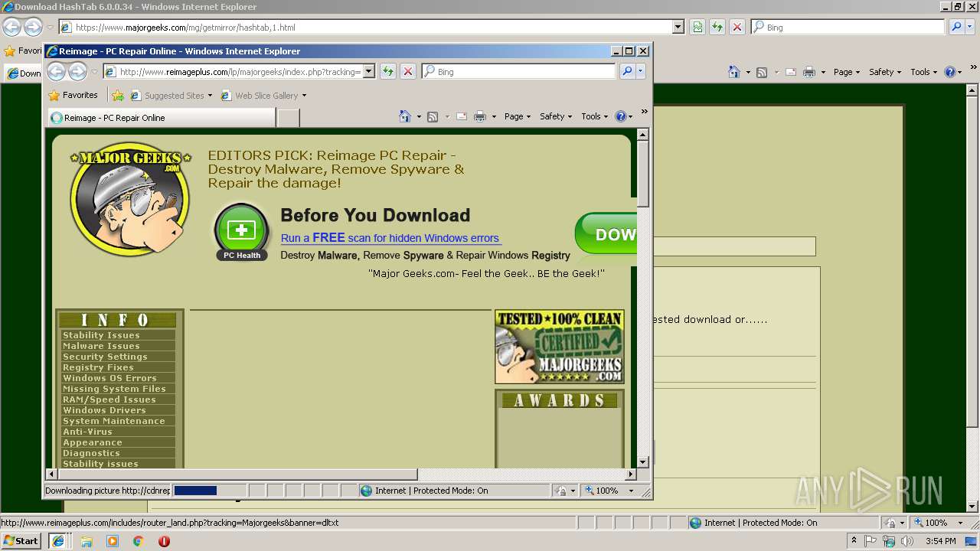Click volume icon in system tray
The image size is (980, 551).
pyautogui.click(x=907, y=541)
